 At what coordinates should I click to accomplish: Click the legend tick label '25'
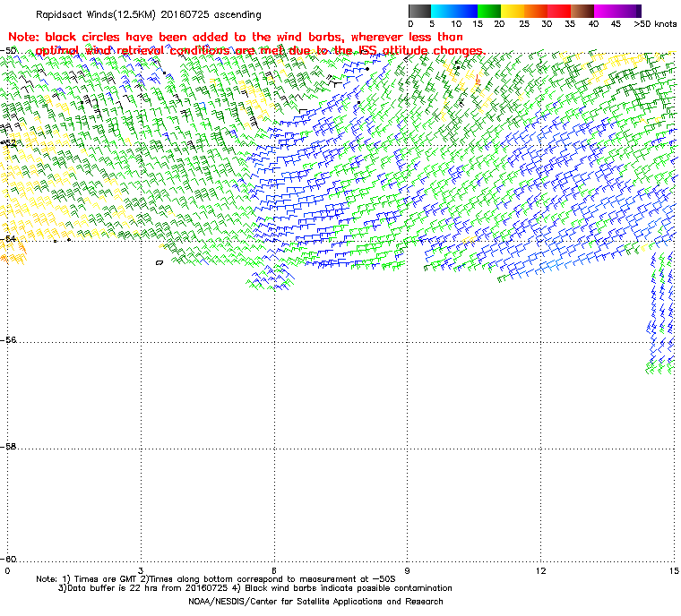pyautogui.click(x=524, y=24)
